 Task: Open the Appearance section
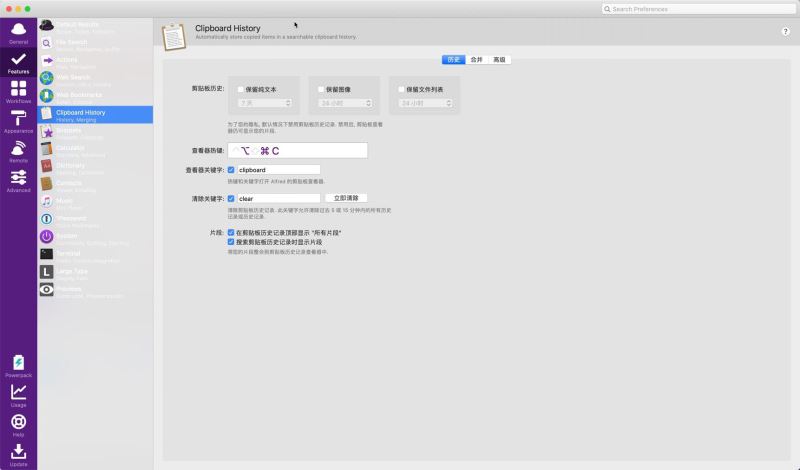[18, 121]
